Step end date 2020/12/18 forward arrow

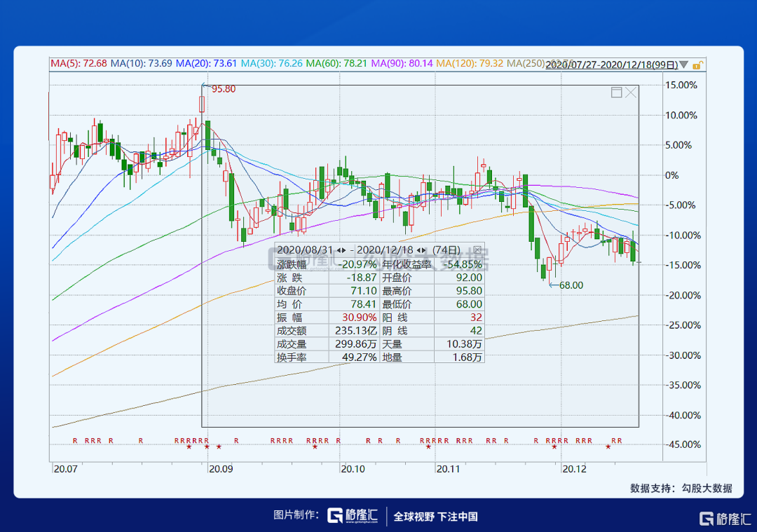[423, 250]
